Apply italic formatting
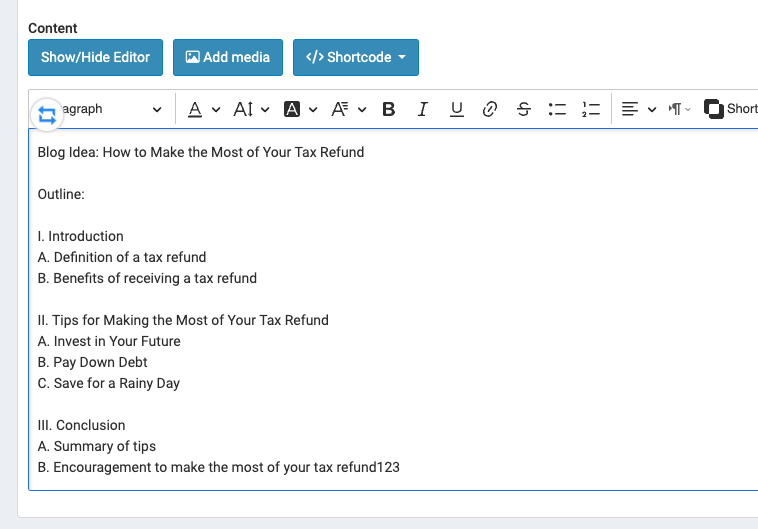The width and height of the screenshot is (758, 529). pyautogui.click(x=423, y=109)
